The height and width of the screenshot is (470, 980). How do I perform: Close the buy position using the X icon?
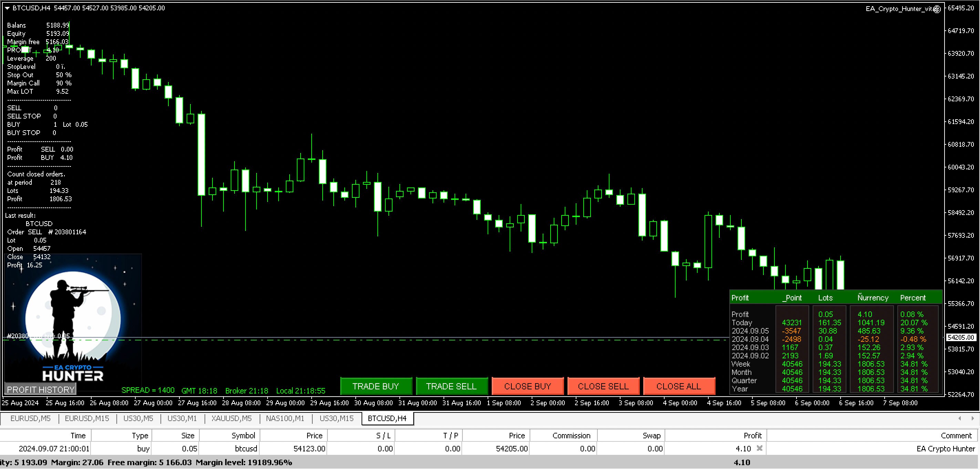coord(760,448)
